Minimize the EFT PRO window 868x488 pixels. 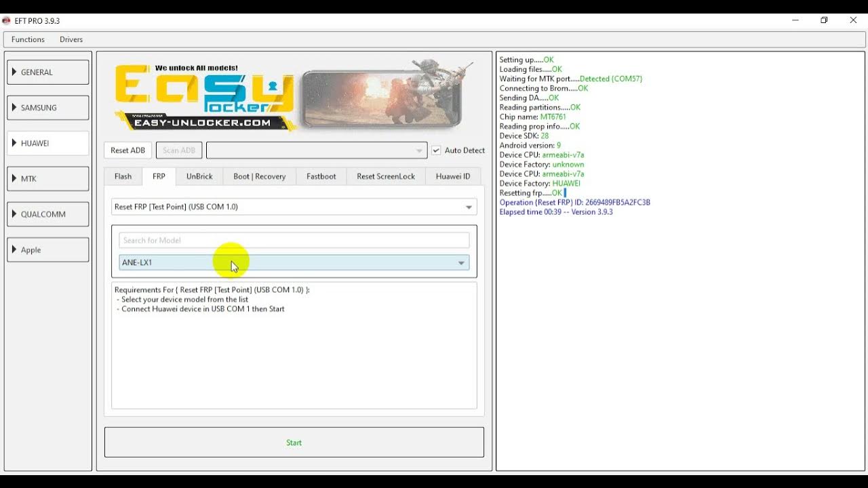click(795, 20)
